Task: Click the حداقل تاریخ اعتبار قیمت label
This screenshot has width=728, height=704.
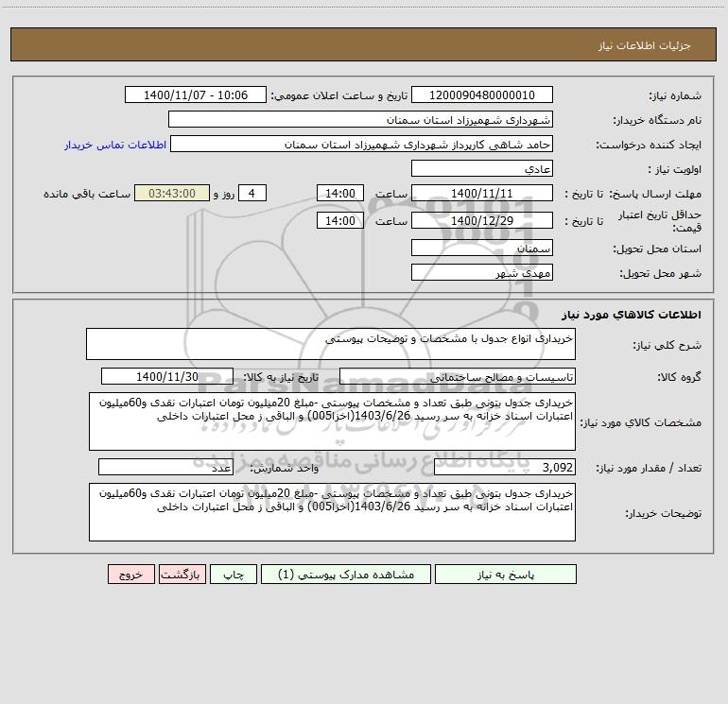Action: point(660,221)
